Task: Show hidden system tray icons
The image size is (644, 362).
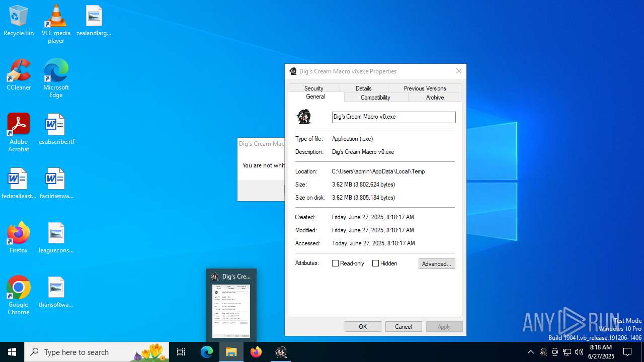Action: coord(530,352)
